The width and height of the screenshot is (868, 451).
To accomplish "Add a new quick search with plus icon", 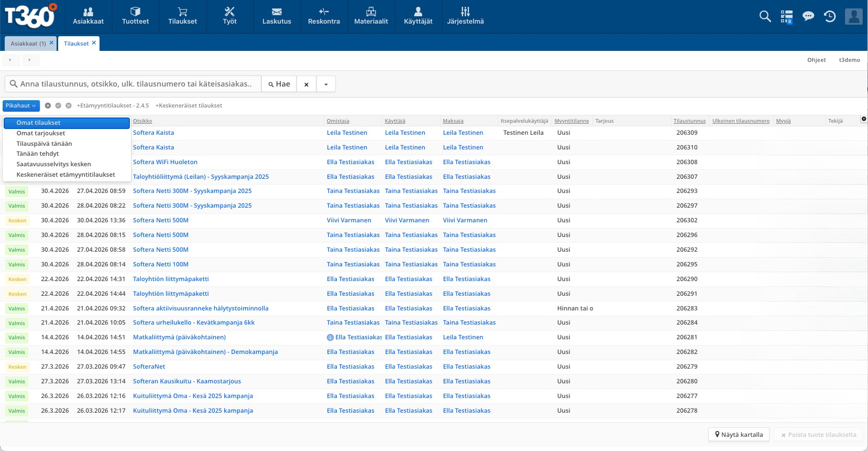I will pyautogui.click(x=48, y=105).
